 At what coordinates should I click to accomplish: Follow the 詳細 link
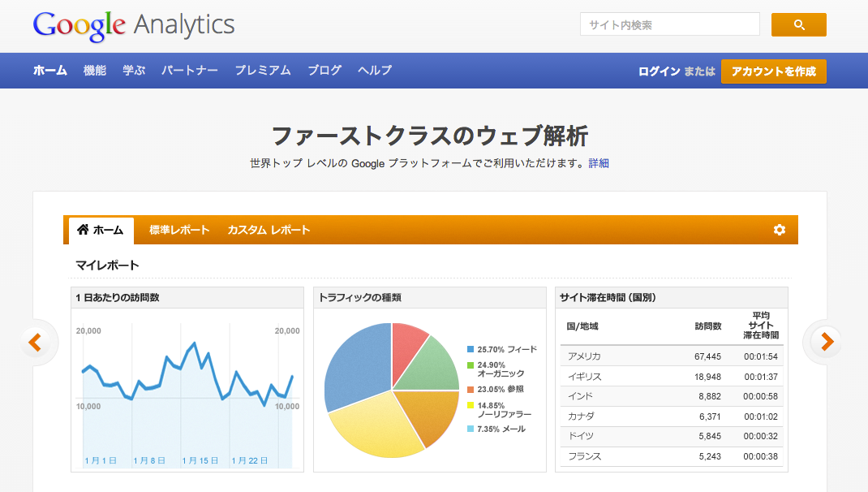tap(599, 163)
